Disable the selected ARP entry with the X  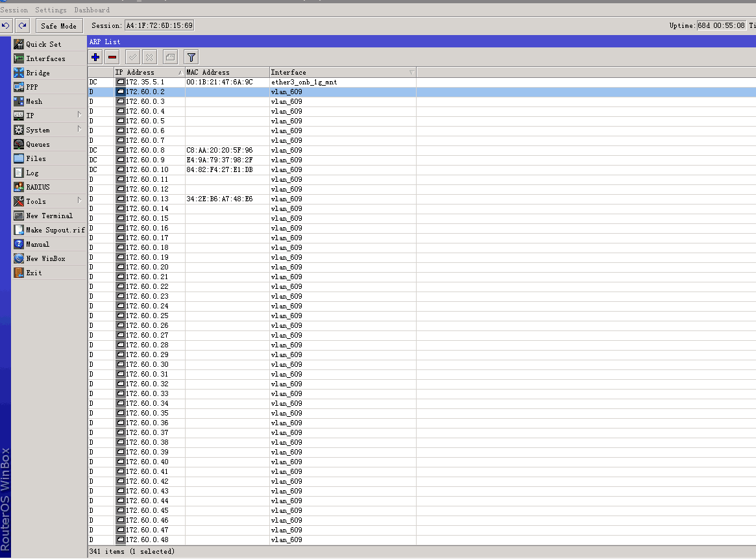(149, 56)
